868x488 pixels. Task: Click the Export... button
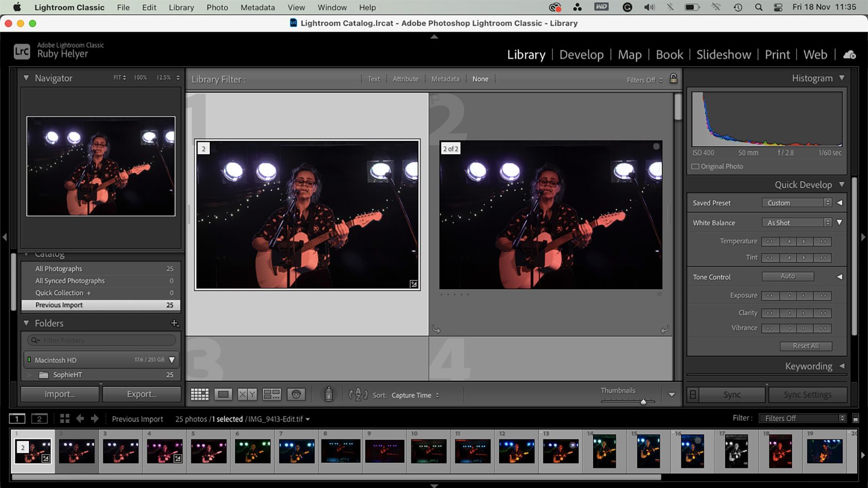(142, 394)
